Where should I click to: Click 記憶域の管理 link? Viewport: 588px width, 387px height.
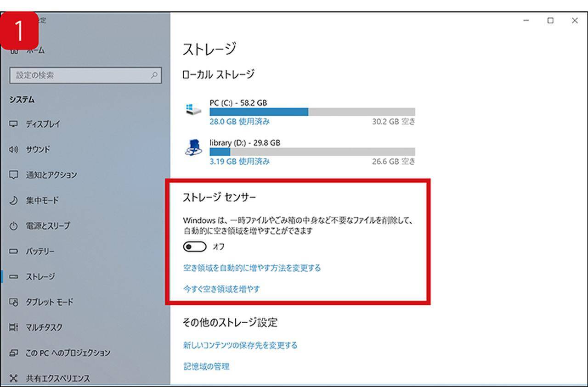[206, 366]
